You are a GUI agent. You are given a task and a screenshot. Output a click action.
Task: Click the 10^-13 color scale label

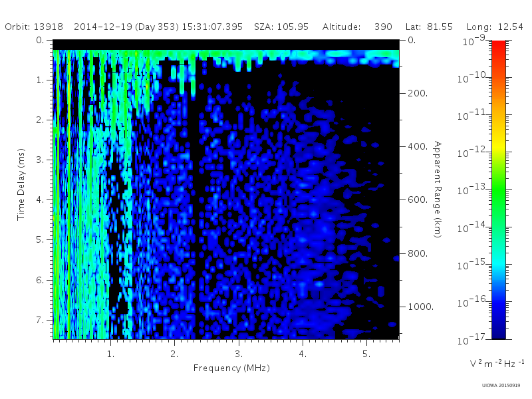pos(472,188)
